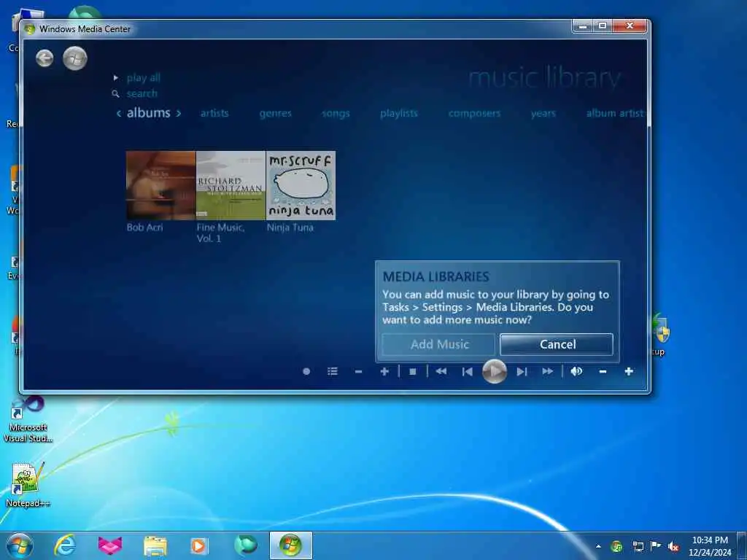Click the rewind button

click(x=441, y=371)
